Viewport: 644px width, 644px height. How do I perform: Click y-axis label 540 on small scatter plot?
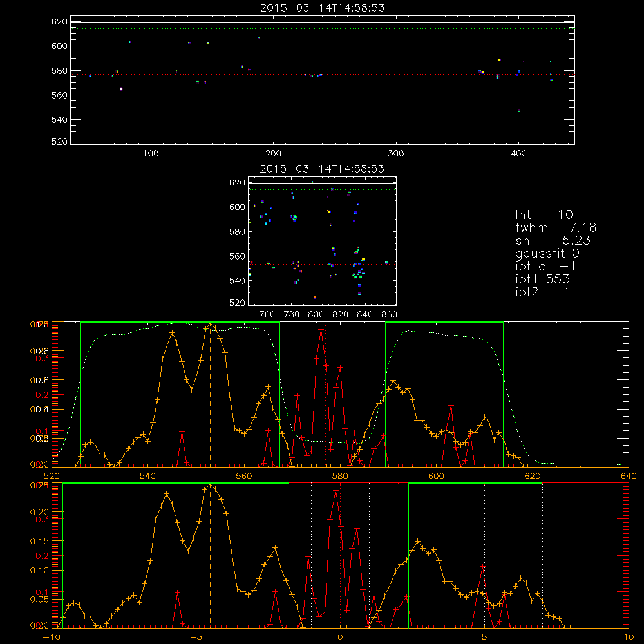point(237,281)
